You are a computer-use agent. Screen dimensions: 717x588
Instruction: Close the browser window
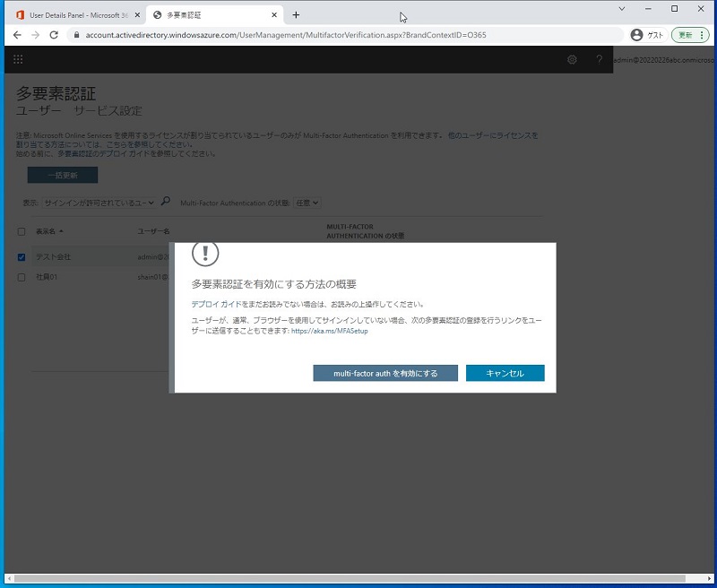701,9
